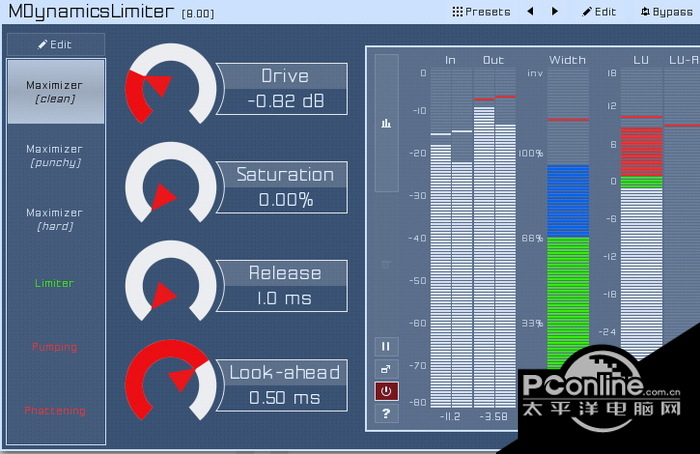Click the Release value 1.0 ms
The height and width of the screenshot is (454, 700).
click(284, 298)
